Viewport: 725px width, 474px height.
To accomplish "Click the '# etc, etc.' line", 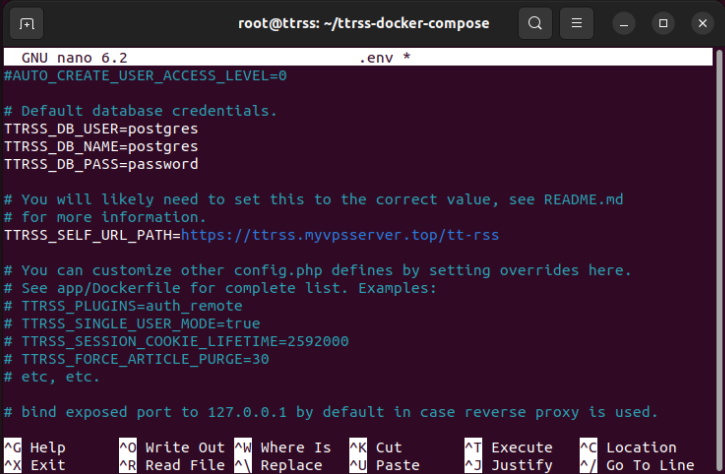I will (52, 376).
